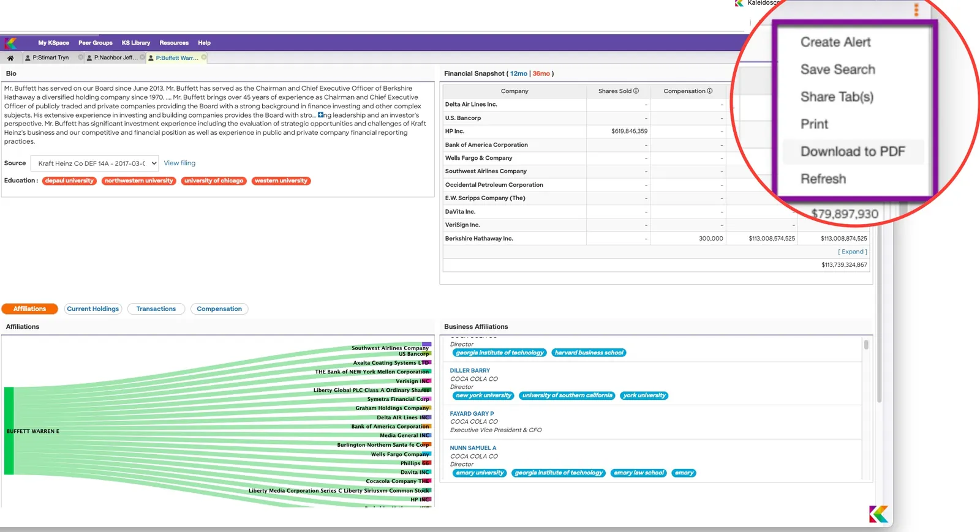Switch Financial Snapshot to 12mo
The width and height of the screenshot is (980, 532).
point(519,74)
